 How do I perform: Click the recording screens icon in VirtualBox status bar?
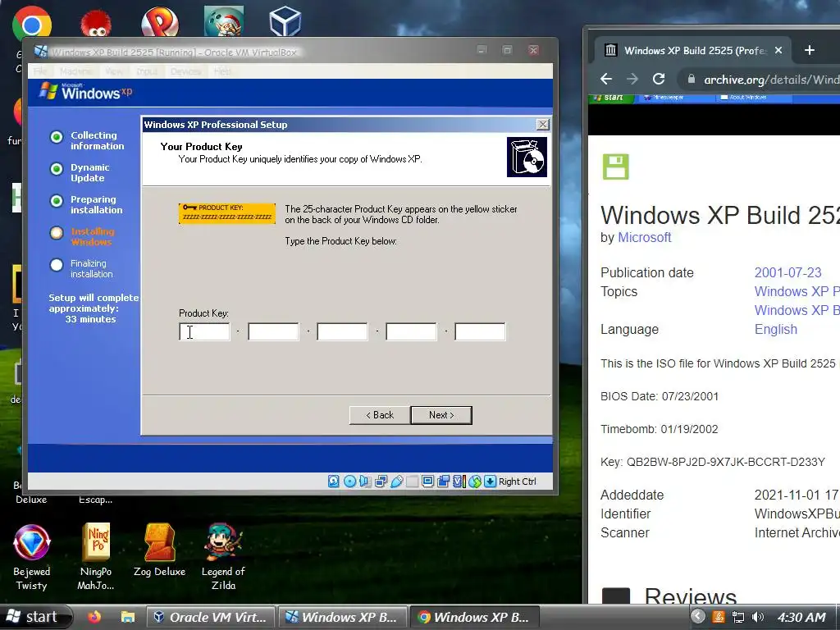(443, 481)
